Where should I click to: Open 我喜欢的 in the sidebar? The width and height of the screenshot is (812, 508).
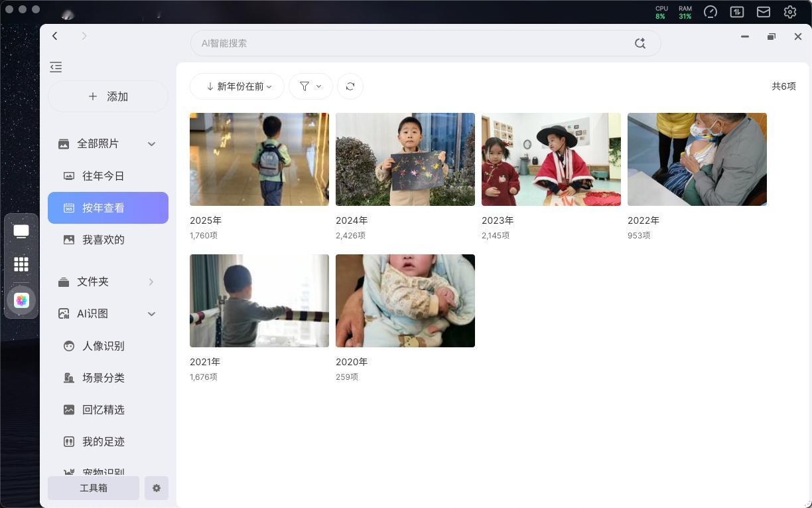(108, 240)
